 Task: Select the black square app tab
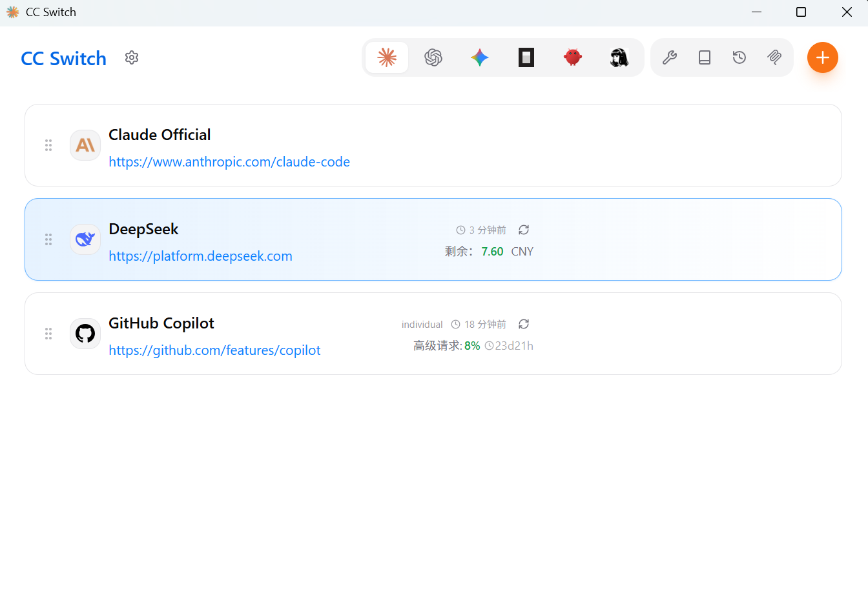[x=526, y=57]
